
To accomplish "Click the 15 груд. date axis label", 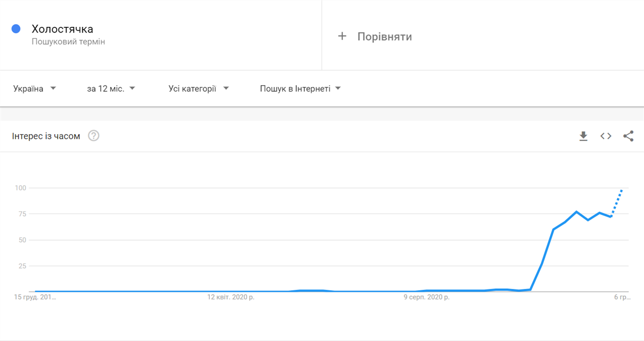I will pos(35,297).
